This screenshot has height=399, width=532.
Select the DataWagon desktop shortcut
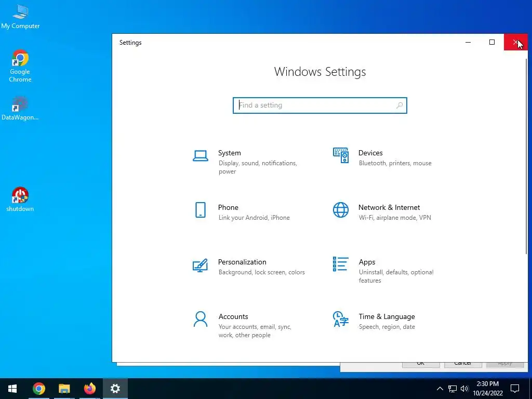[x=20, y=109]
